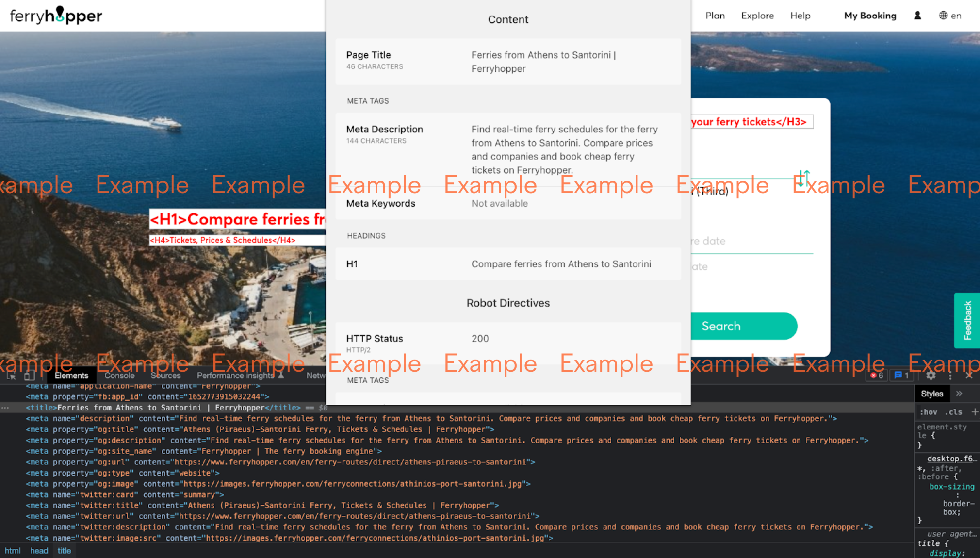
Task: Click the My Booking link
Action: [x=869, y=16]
